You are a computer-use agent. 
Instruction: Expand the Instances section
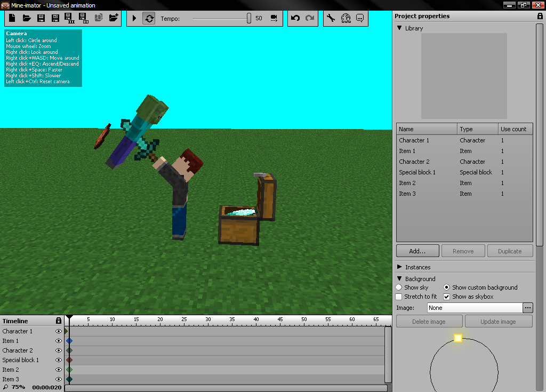click(x=399, y=267)
